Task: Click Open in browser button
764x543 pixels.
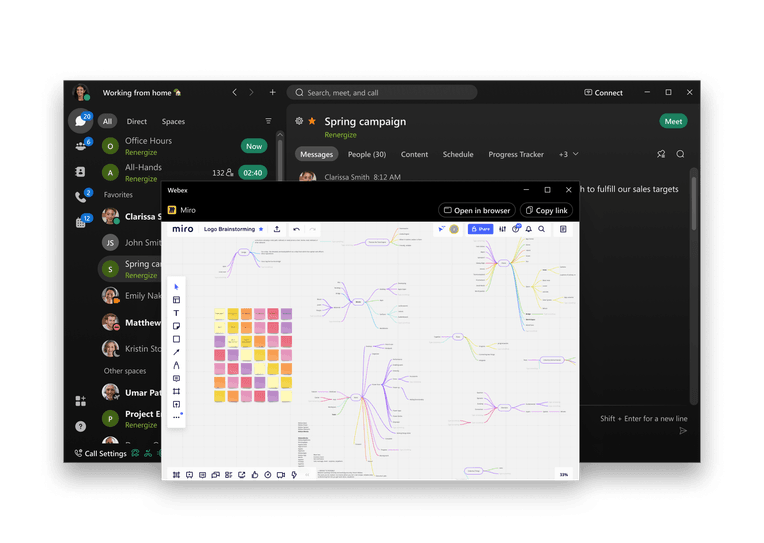Action: tap(477, 210)
